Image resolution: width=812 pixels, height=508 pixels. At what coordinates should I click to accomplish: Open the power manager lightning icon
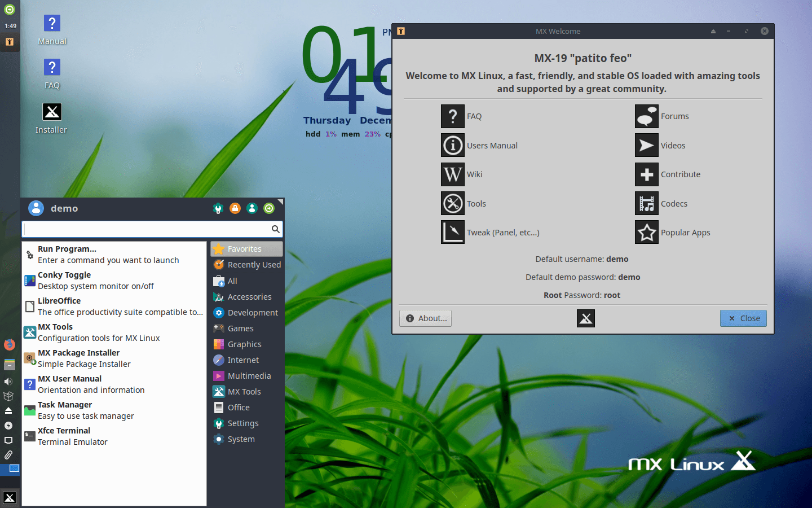coord(8,426)
